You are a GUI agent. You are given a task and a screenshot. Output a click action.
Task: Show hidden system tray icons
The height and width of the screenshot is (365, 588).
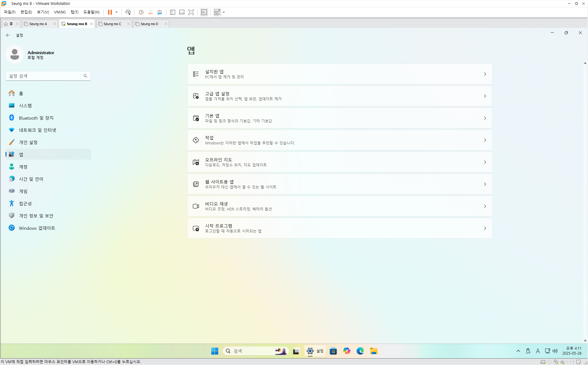(x=518, y=351)
